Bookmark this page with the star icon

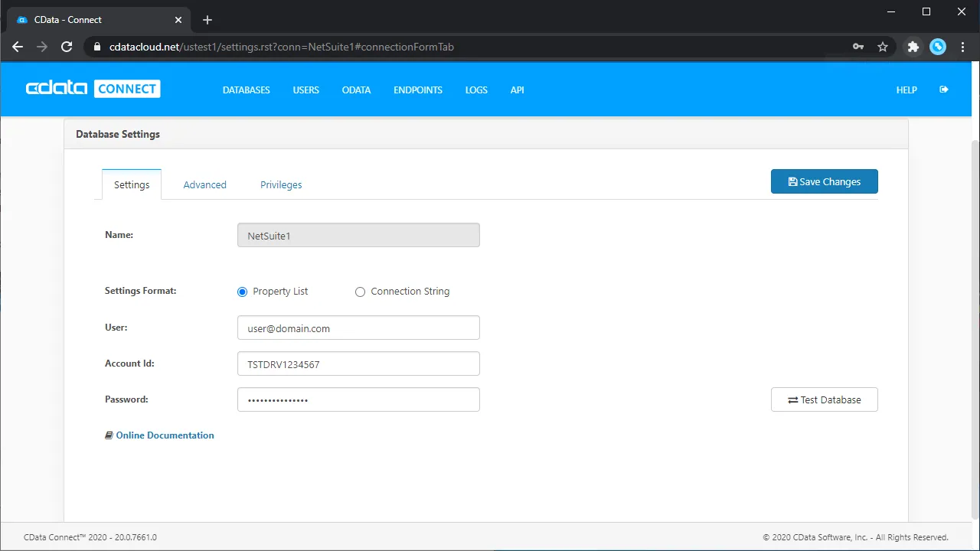pos(883,47)
